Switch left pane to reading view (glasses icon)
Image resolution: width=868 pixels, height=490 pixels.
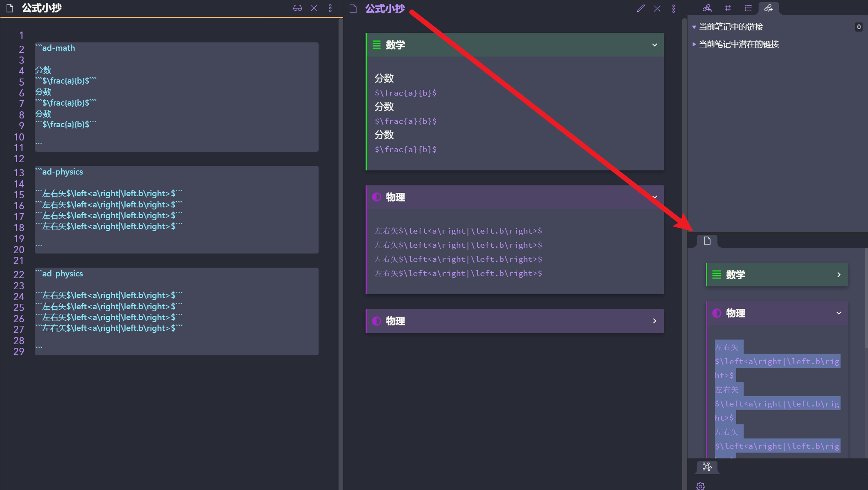pos(297,8)
